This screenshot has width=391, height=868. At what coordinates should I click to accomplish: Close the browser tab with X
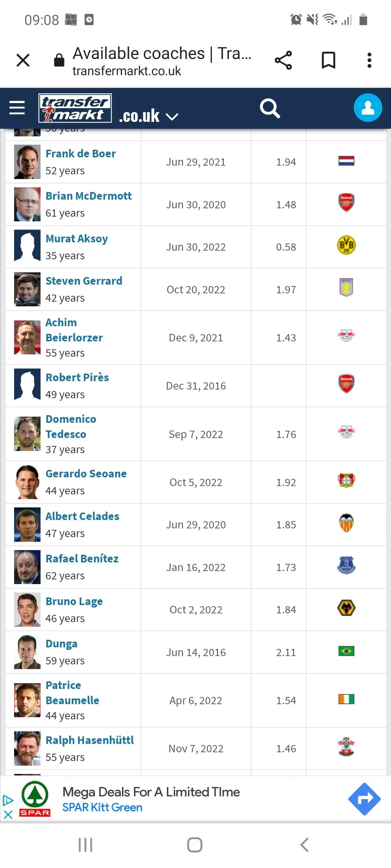(23, 60)
